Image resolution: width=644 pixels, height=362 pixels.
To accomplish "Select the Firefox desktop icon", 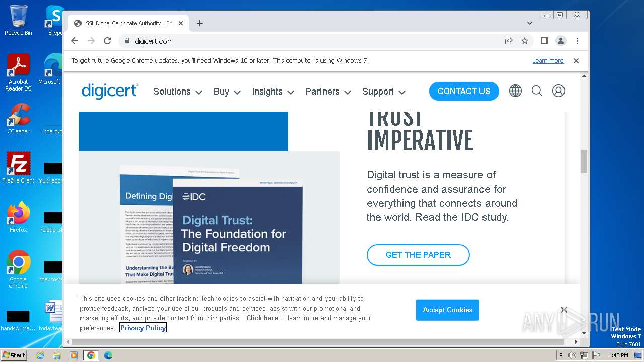I will pyautogui.click(x=18, y=217).
